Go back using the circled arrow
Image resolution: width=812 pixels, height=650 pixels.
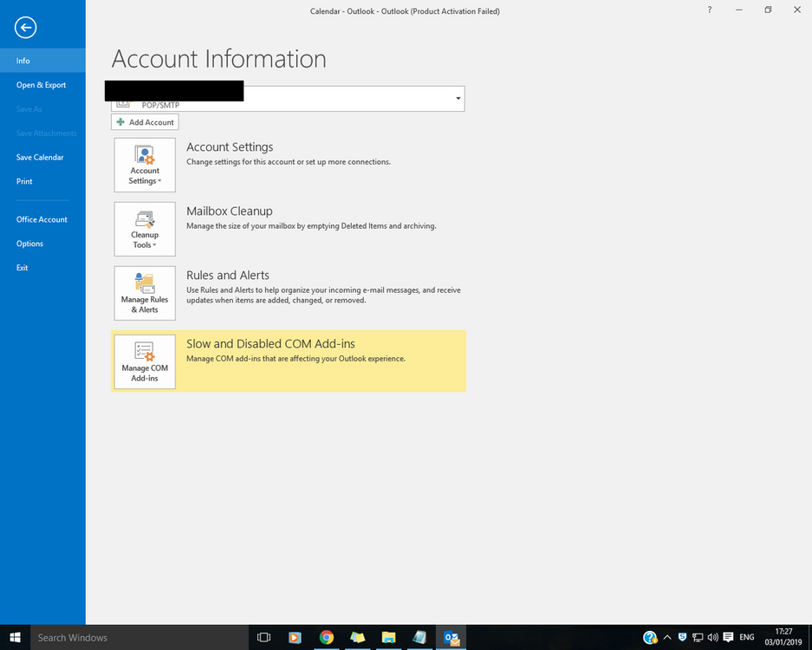(25, 28)
